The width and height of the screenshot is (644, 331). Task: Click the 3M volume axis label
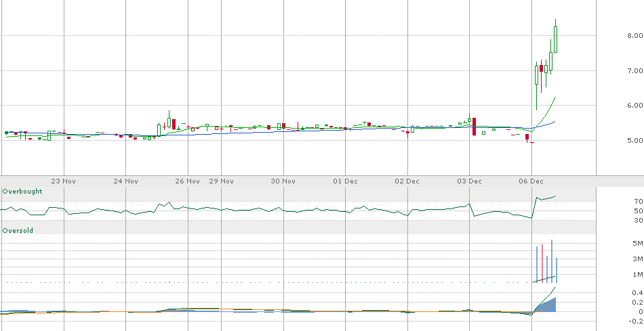click(x=638, y=259)
